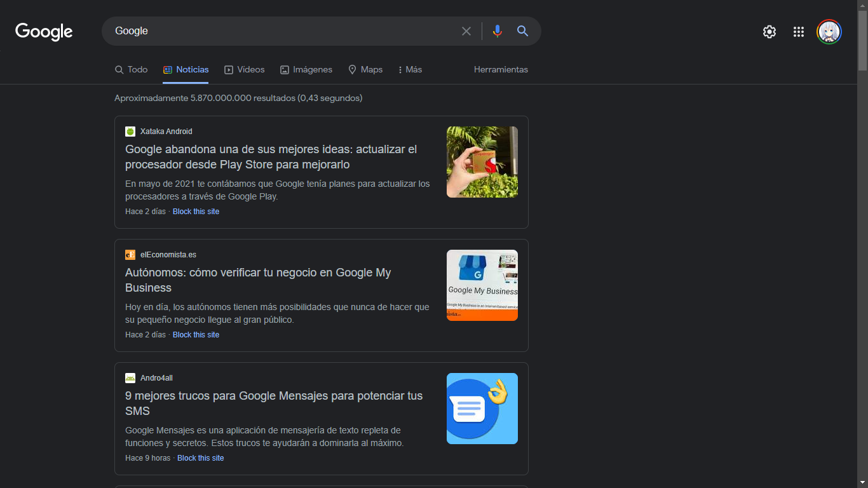Click the Xataka Android favicon

130,132
